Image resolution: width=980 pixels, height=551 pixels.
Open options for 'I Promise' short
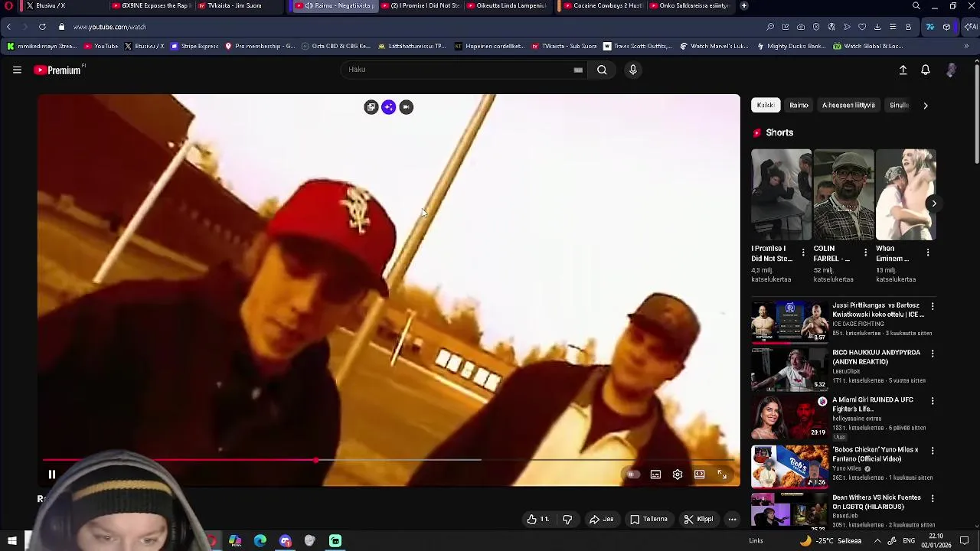802,253
